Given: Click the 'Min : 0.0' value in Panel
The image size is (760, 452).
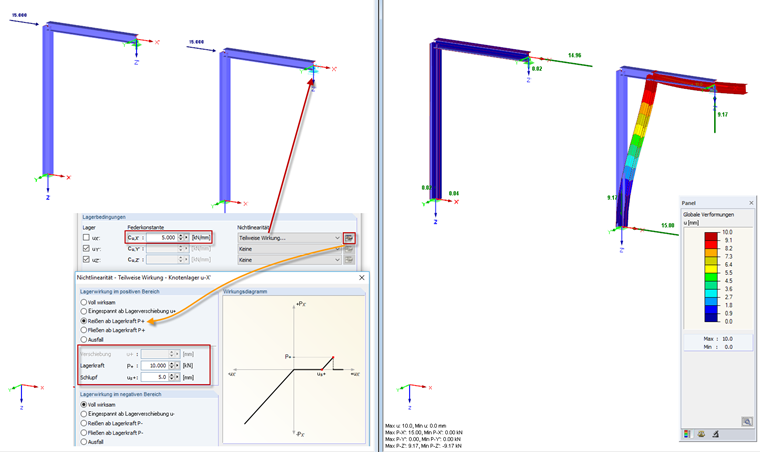Looking at the screenshot, I should pos(718,347).
